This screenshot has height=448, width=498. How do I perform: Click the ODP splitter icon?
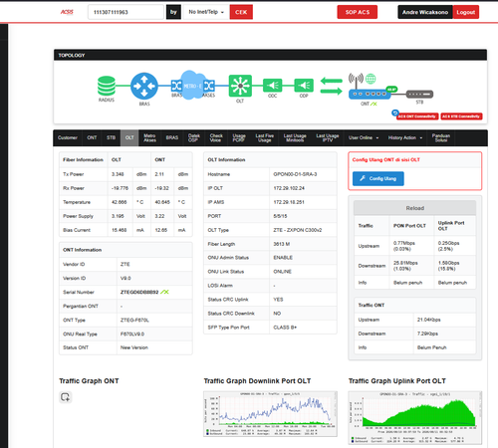(304, 86)
